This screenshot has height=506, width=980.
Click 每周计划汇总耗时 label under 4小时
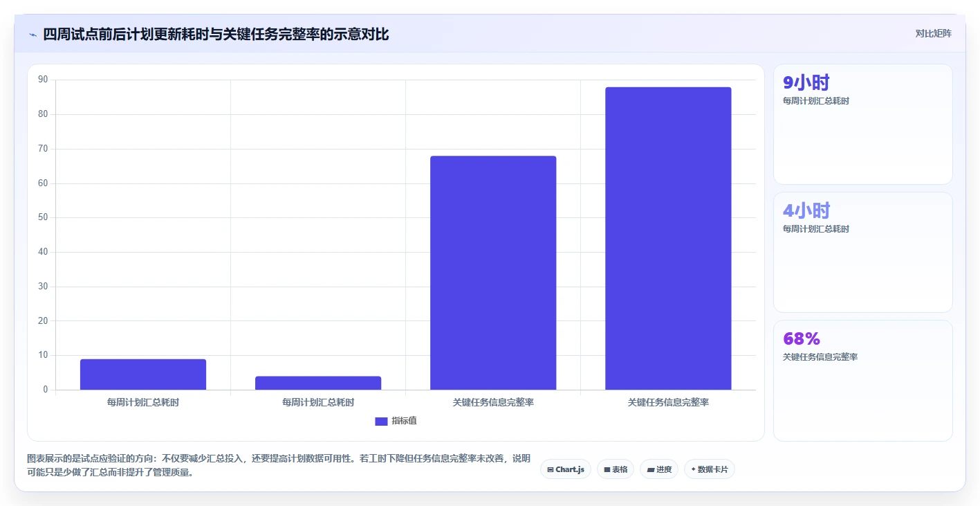coord(816,229)
